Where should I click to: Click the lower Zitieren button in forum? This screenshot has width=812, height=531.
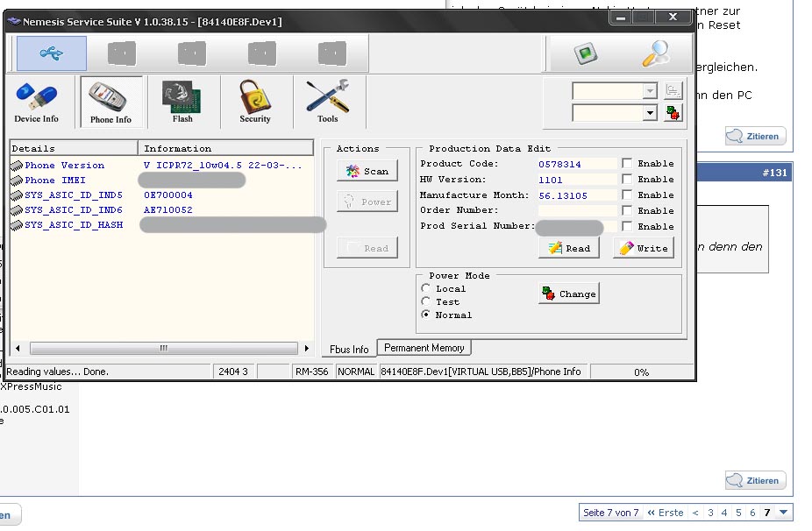755,480
